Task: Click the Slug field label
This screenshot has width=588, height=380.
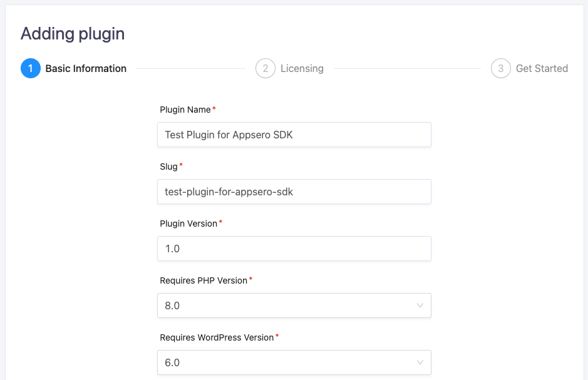Action: (168, 167)
